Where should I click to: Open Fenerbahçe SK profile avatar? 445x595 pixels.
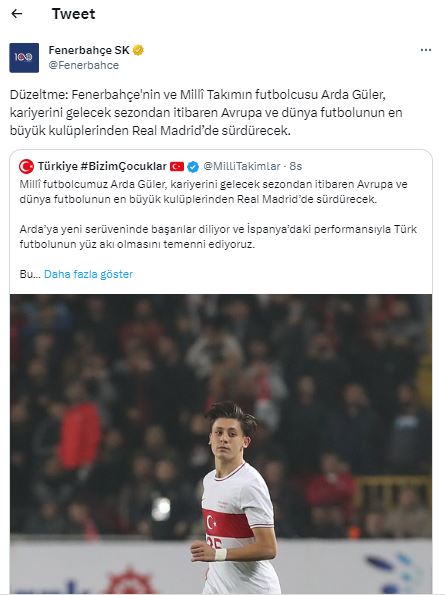pyautogui.click(x=24, y=58)
